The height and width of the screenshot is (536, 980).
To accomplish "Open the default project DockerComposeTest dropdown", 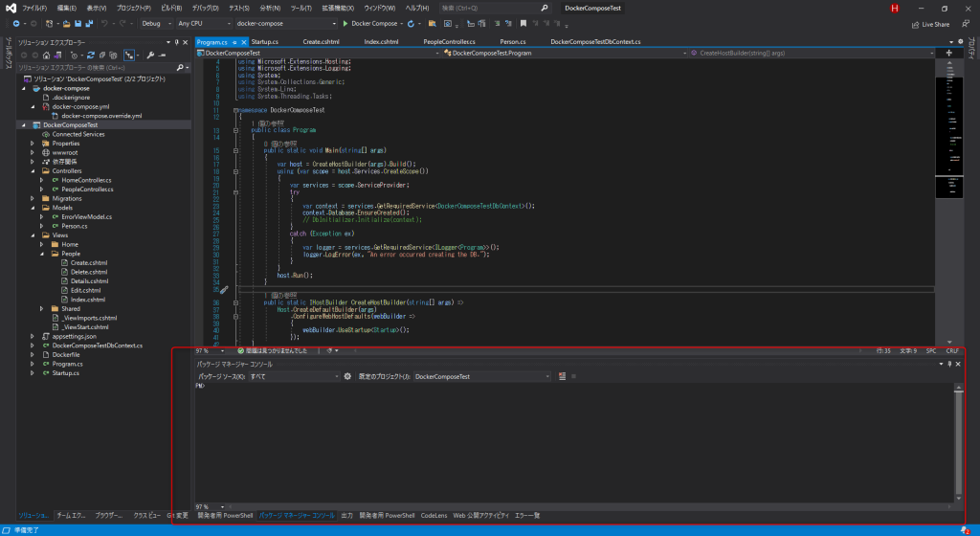I will 482,376.
